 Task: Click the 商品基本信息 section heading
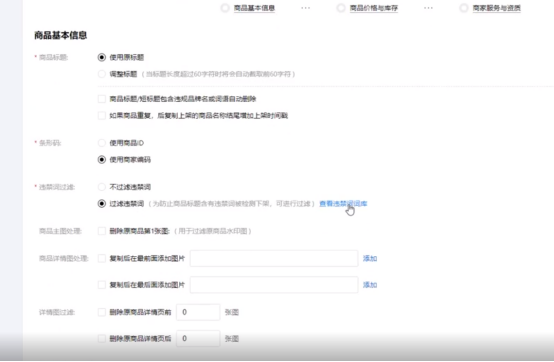(x=60, y=35)
